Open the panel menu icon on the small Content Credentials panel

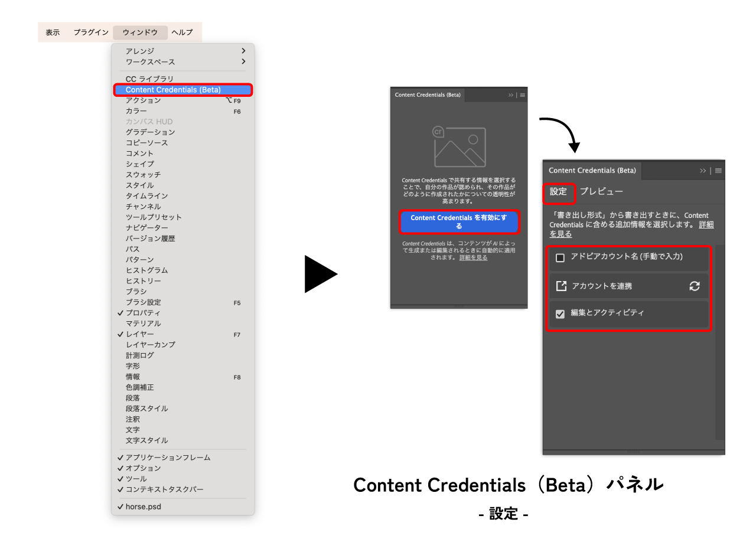pyautogui.click(x=523, y=95)
